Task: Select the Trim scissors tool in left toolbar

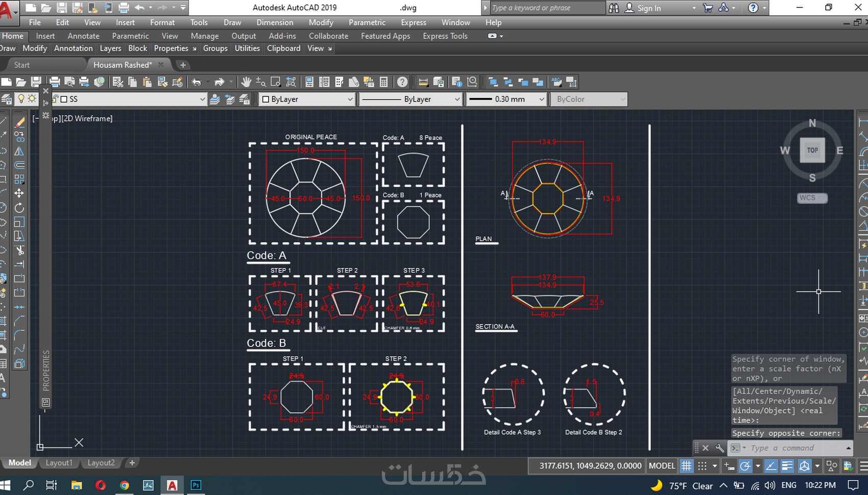Action: pos(19,250)
